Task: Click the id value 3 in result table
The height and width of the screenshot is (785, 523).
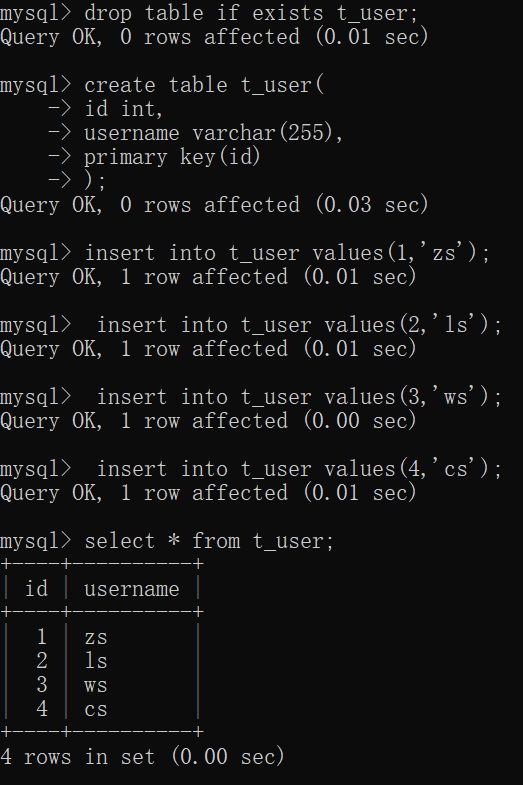Action: pyautogui.click(x=42, y=685)
